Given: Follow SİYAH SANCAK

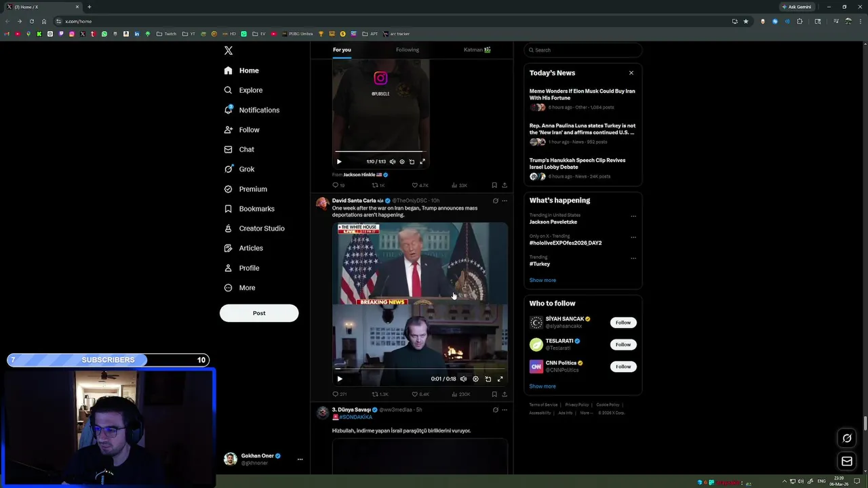Looking at the screenshot, I should (x=623, y=323).
